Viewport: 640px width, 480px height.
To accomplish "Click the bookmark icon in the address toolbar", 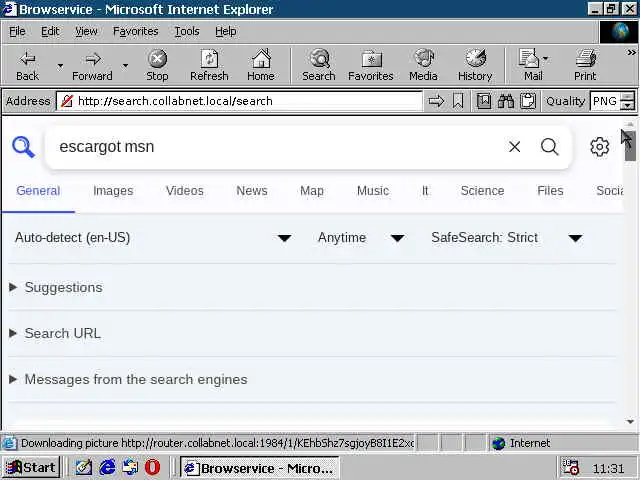I will (x=458, y=101).
